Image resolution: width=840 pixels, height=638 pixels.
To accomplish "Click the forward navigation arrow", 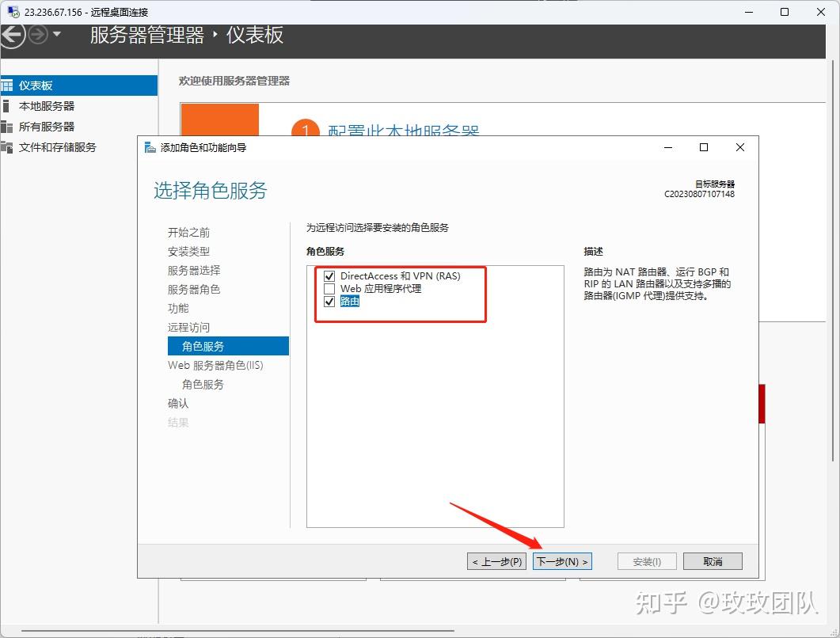I will [36, 33].
